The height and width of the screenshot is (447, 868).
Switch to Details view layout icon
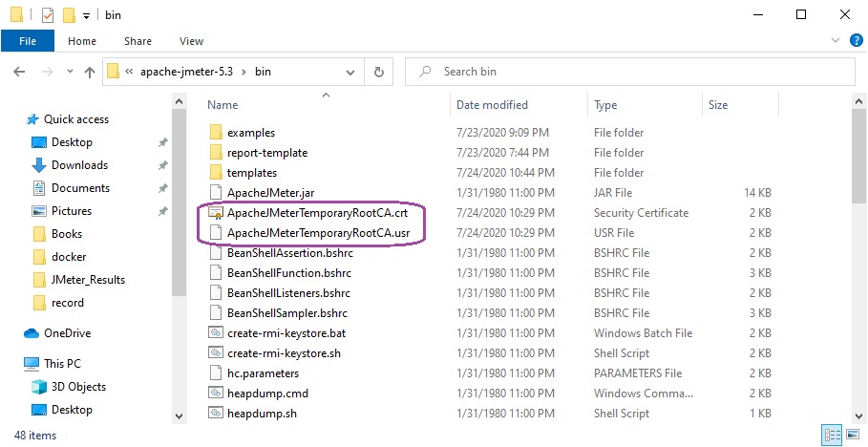click(833, 435)
